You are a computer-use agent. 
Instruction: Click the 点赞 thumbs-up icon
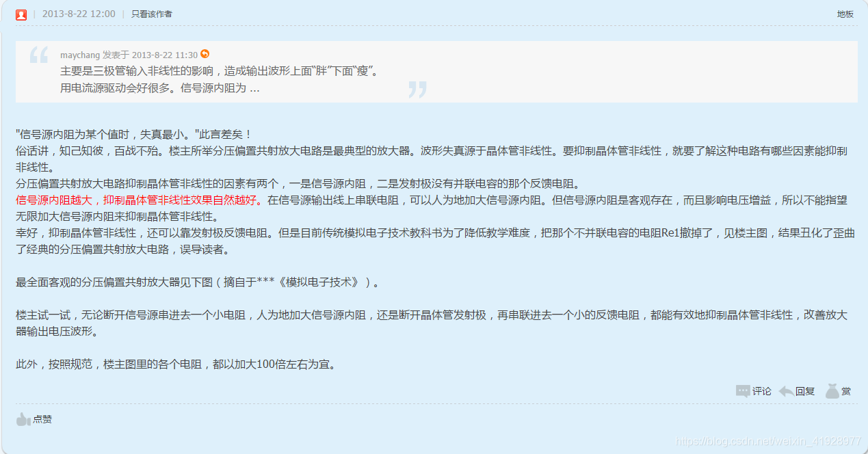[x=23, y=419]
